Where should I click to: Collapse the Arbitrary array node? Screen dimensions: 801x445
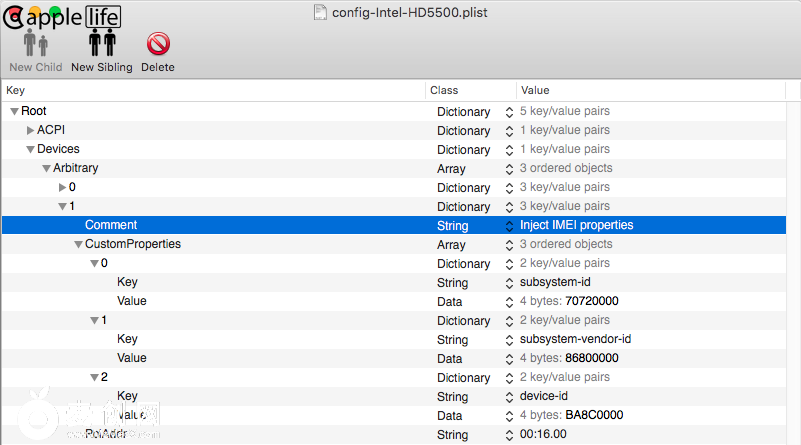click(x=46, y=169)
